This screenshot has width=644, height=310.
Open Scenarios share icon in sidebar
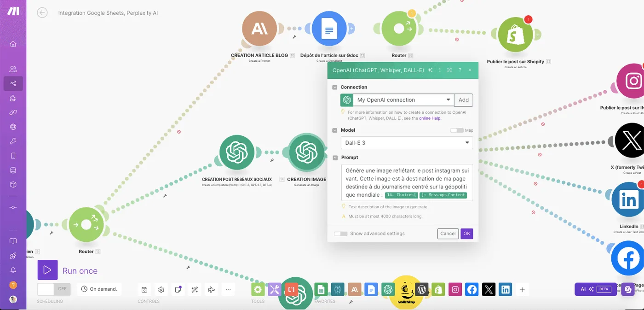(x=13, y=83)
